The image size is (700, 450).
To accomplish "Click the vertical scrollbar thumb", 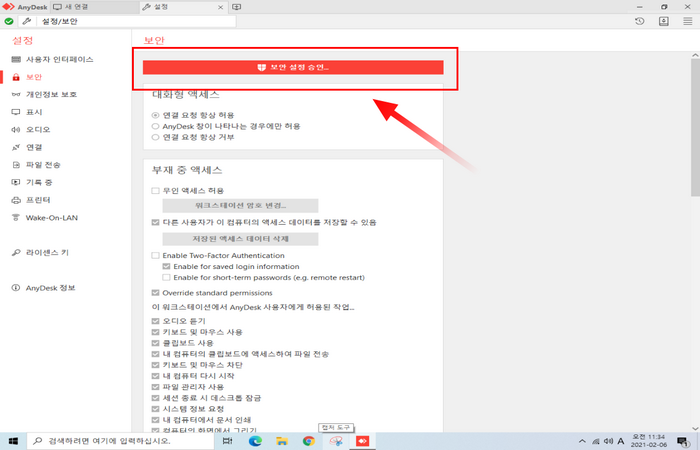I will tap(695, 127).
